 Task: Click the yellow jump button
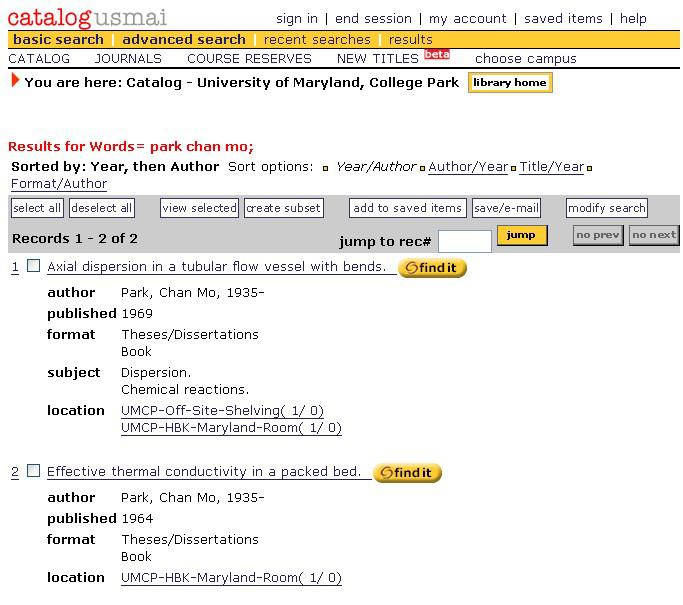coord(522,236)
